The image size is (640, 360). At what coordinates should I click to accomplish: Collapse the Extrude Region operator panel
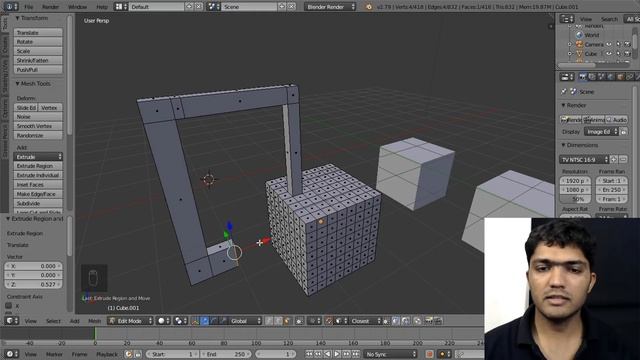tap(8, 219)
